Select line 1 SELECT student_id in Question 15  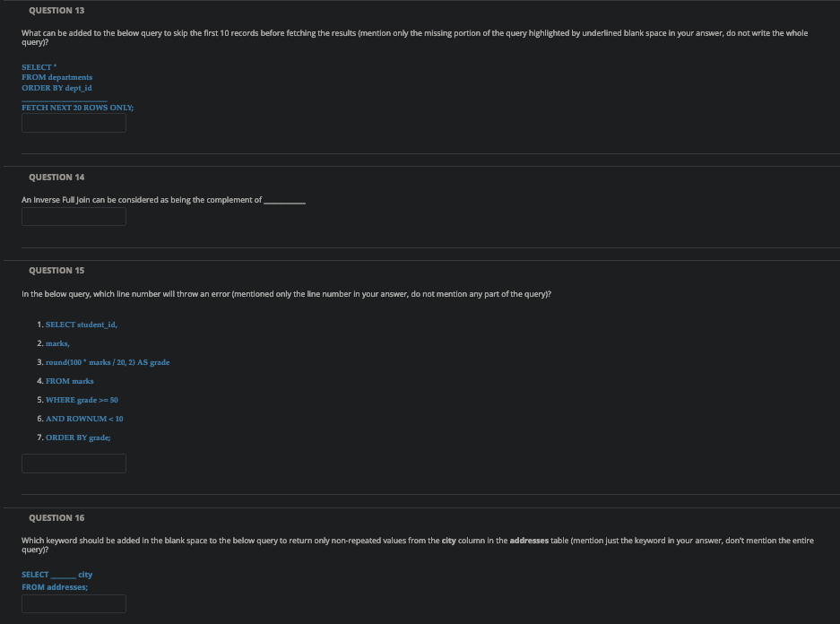tap(81, 325)
